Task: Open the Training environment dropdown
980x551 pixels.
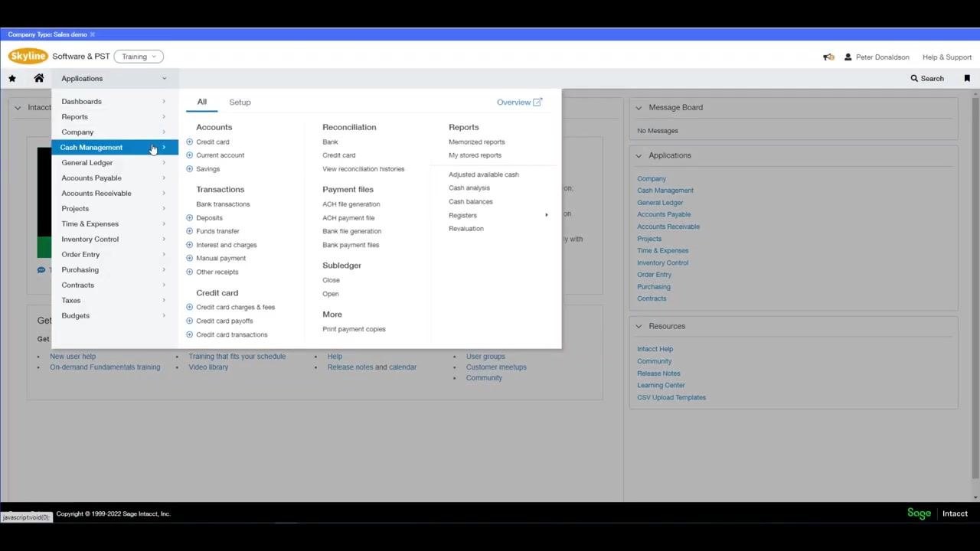Action: click(x=139, y=57)
